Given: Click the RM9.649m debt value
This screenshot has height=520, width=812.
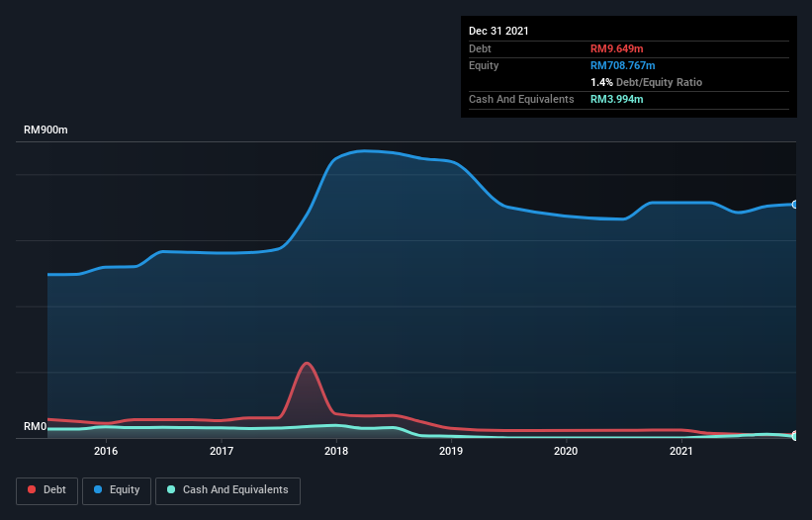Looking at the screenshot, I should [617, 48].
